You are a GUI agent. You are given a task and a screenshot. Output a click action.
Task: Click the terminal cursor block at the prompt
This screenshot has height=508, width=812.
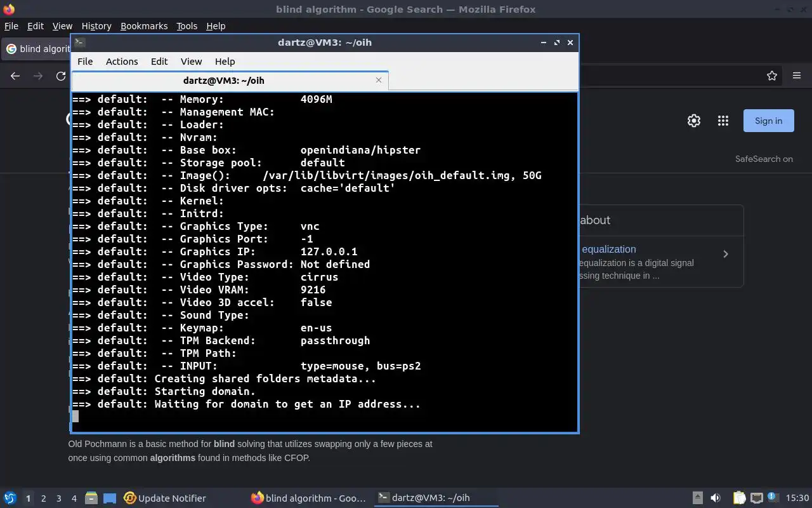(x=75, y=417)
